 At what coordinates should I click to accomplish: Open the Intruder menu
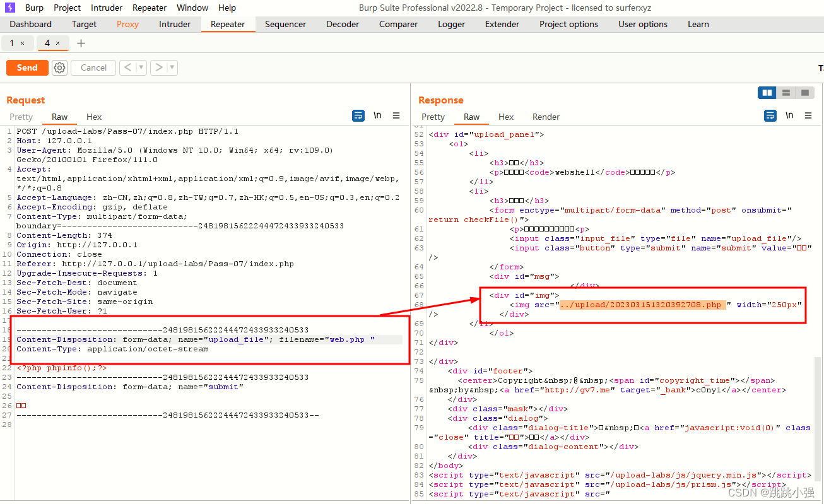pyautogui.click(x=107, y=8)
